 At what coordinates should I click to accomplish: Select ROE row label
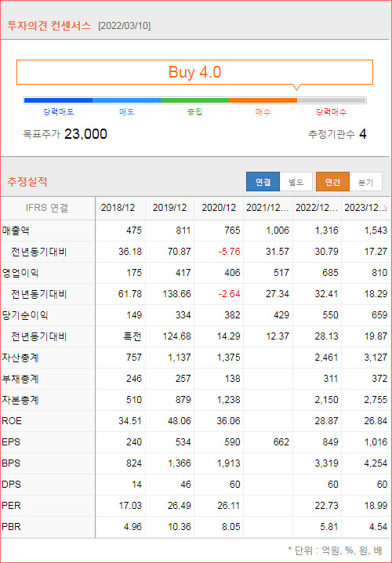12,421
